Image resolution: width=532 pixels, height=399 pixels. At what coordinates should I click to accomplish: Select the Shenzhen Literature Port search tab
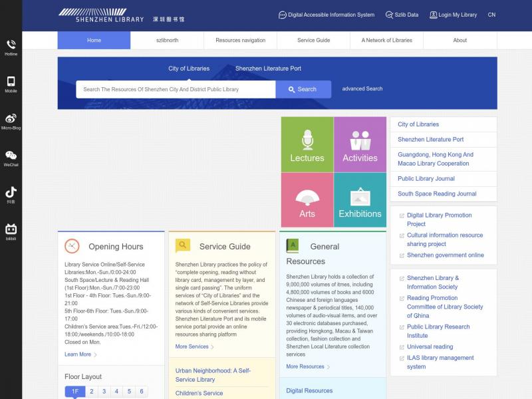[268, 68]
